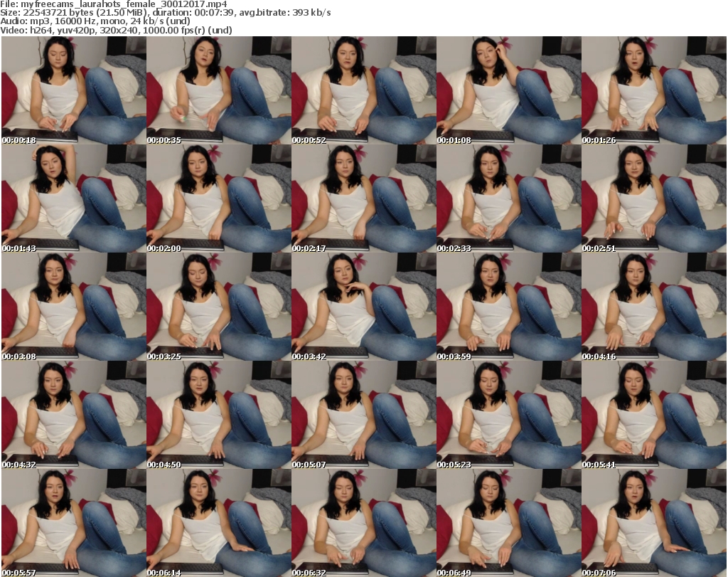This screenshot has width=728, height=577.
Task: Click the Video h264 info line
Action: 116,30
